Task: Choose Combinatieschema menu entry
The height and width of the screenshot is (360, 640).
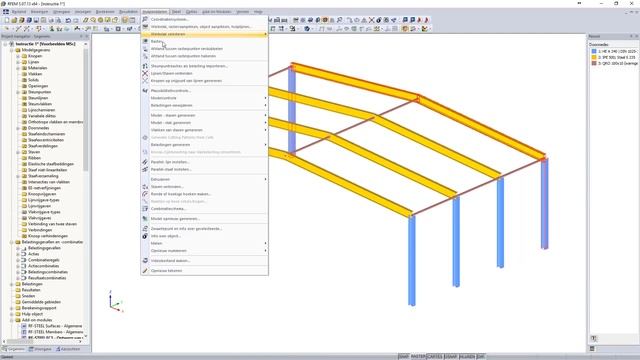Action: [x=204, y=209]
